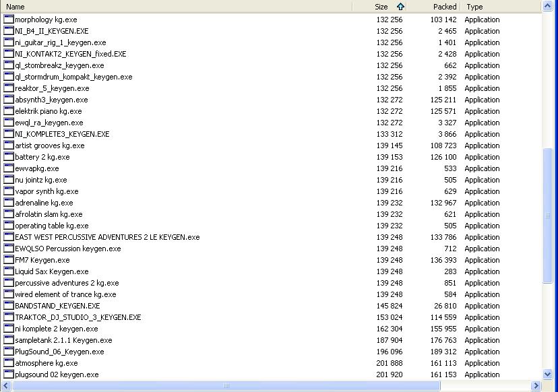
Task: Click the vertical scrollbar thumb
Action: (x=547, y=216)
